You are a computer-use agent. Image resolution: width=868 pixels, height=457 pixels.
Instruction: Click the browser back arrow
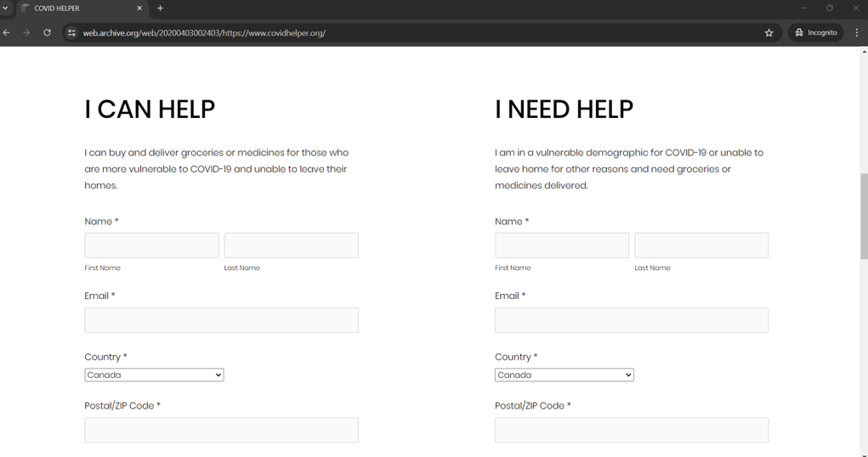click(x=7, y=32)
